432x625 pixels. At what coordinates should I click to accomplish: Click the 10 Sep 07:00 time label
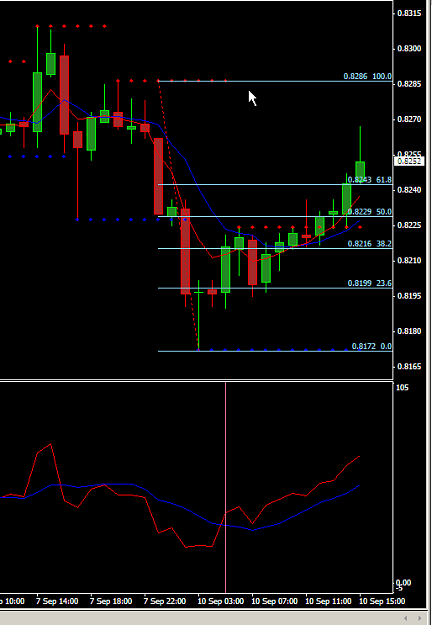[x=274, y=601]
